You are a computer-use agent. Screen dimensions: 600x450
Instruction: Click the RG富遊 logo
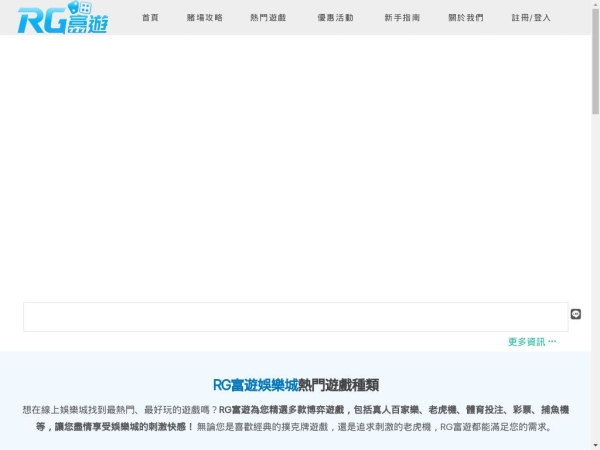(x=63, y=18)
